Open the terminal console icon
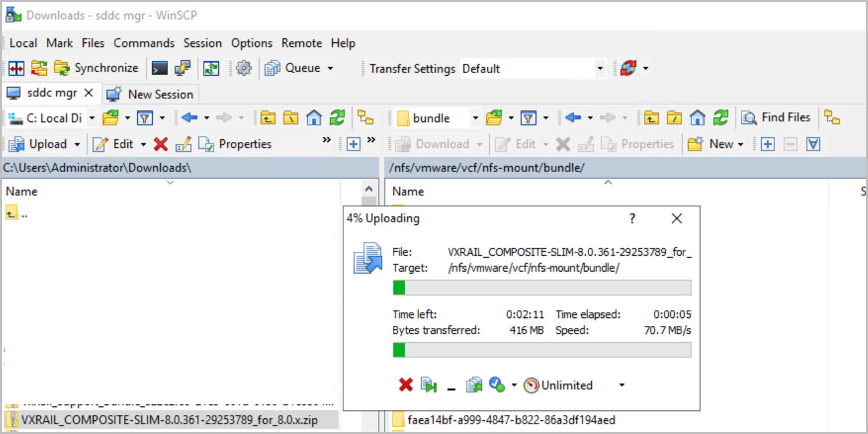Image resolution: width=868 pixels, height=434 pixels. point(159,68)
